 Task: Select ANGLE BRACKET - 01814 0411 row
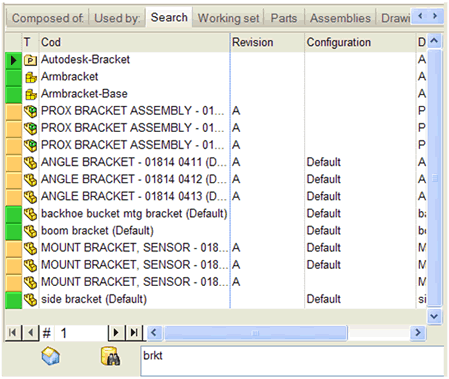pos(216,162)
